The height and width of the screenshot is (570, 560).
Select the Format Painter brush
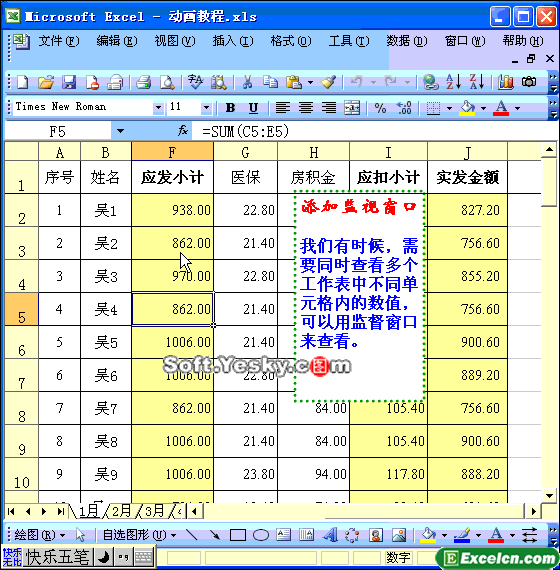coord(328,82)
